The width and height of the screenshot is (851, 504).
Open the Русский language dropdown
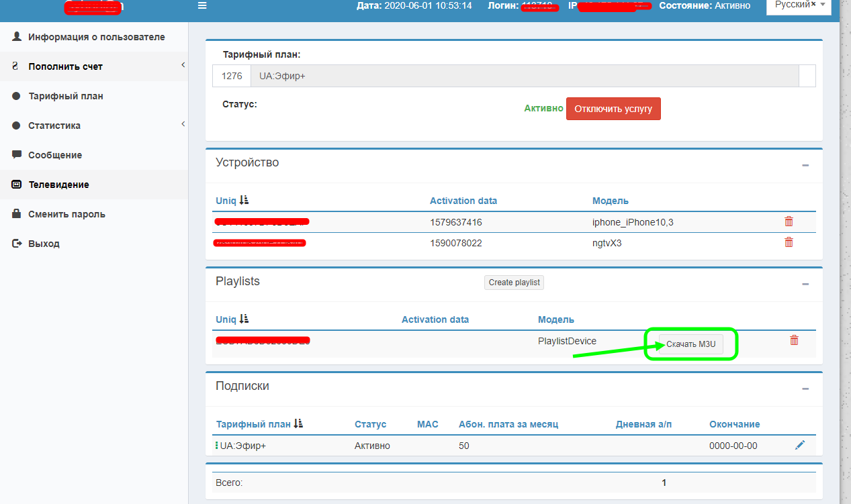[x=798, y=5]
